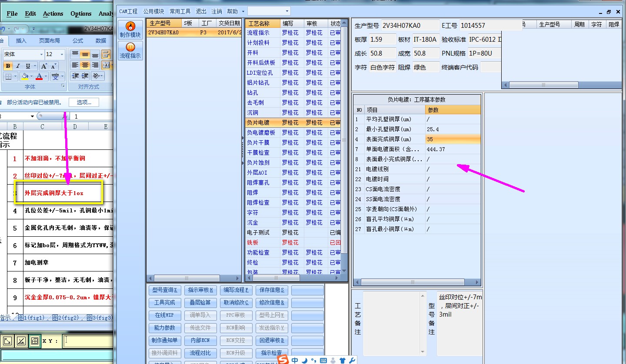Click the diagonal arrow measure icon by the XY field
The width and height of the screenshot is (626, 364).
[x=8, y=341]
